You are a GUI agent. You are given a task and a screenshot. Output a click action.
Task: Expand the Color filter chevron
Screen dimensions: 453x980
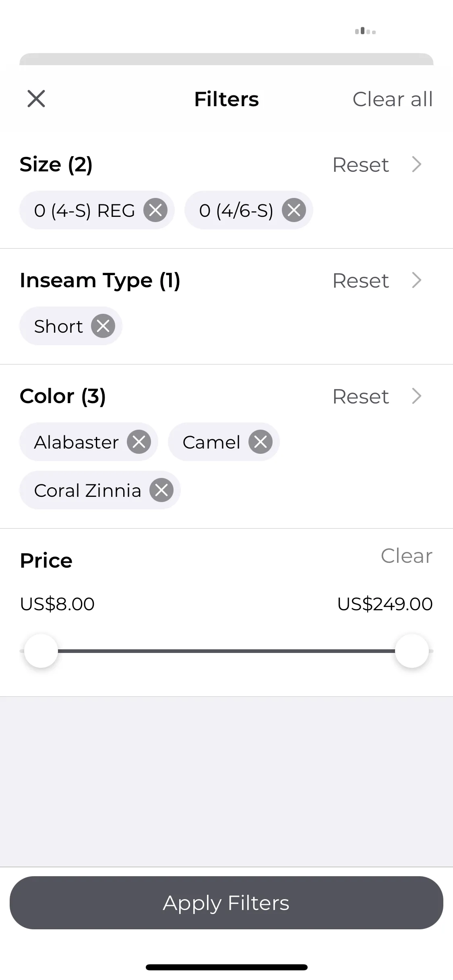click(417, 396)
